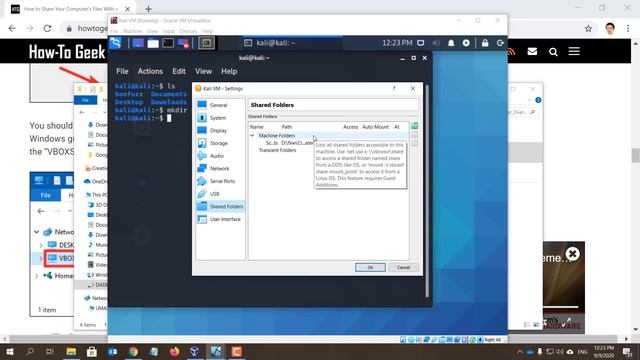Viewport: 640px width, 360px height.
Task: Click the Auto Mount column header
Action: point(375,127)
